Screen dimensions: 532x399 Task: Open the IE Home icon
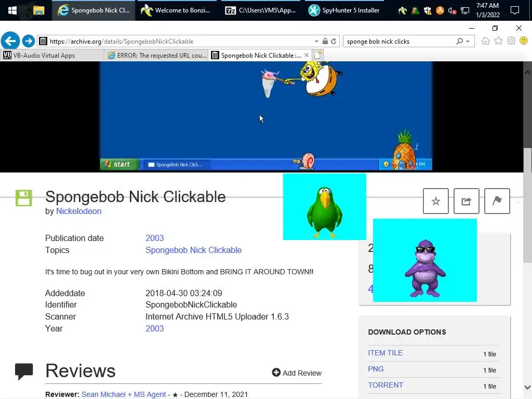pyautogui.click(x=486, y=41)
